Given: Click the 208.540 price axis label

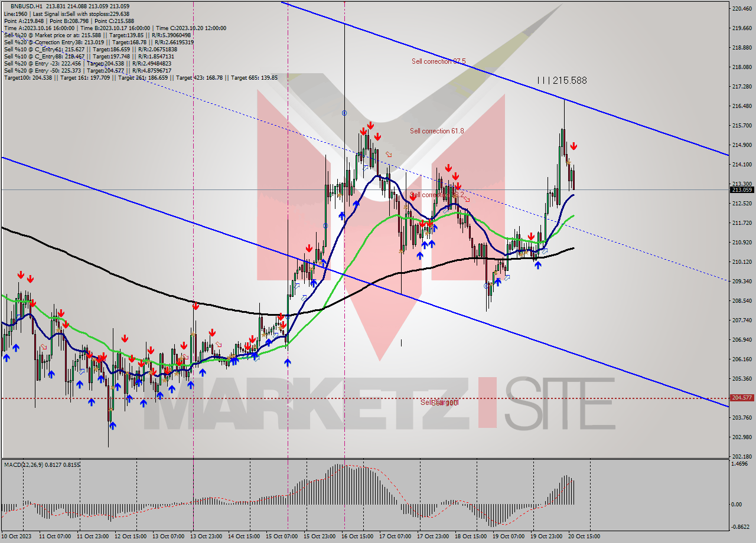Looking at the screenshot, I should pyautogui.click(x=742, y=301).
